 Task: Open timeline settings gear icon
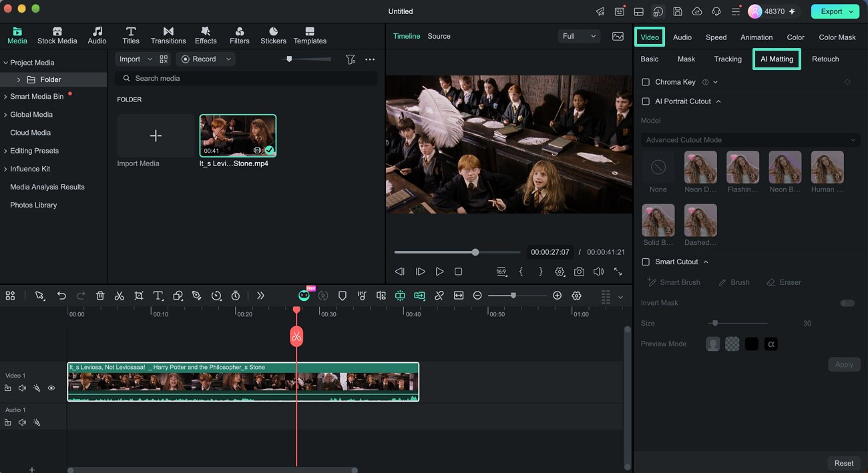(577, 296)
